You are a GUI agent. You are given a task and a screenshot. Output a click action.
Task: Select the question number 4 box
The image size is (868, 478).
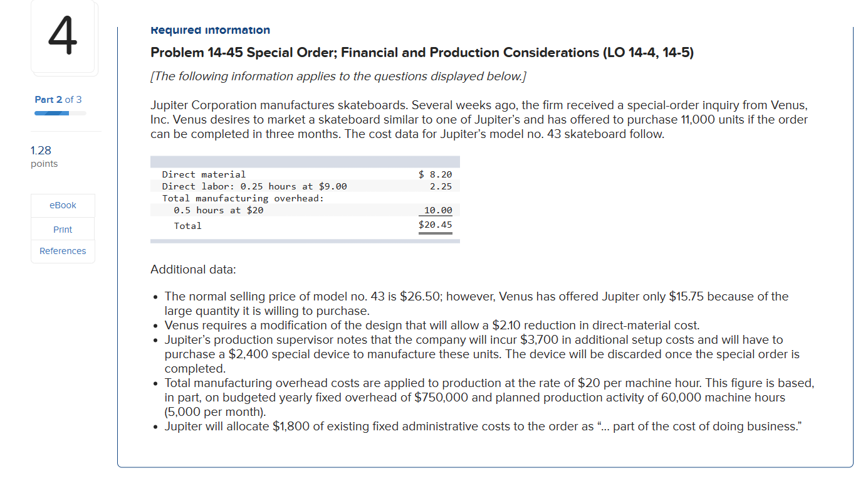point(64,38)
